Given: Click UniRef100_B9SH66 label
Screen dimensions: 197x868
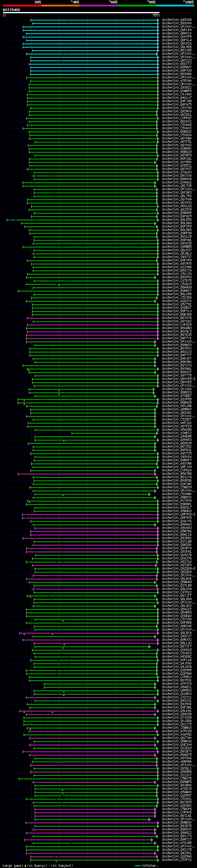Looking at the screenshot, I should pos(176,74).
